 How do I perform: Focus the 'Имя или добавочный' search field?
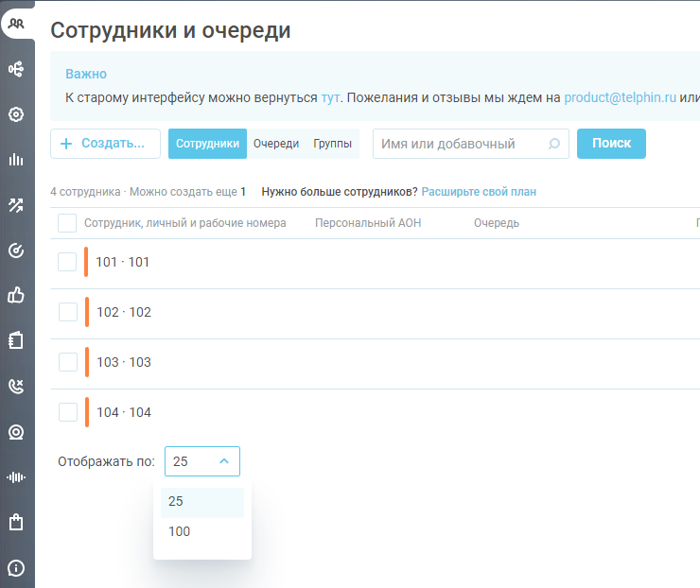(x=461, y=144)
